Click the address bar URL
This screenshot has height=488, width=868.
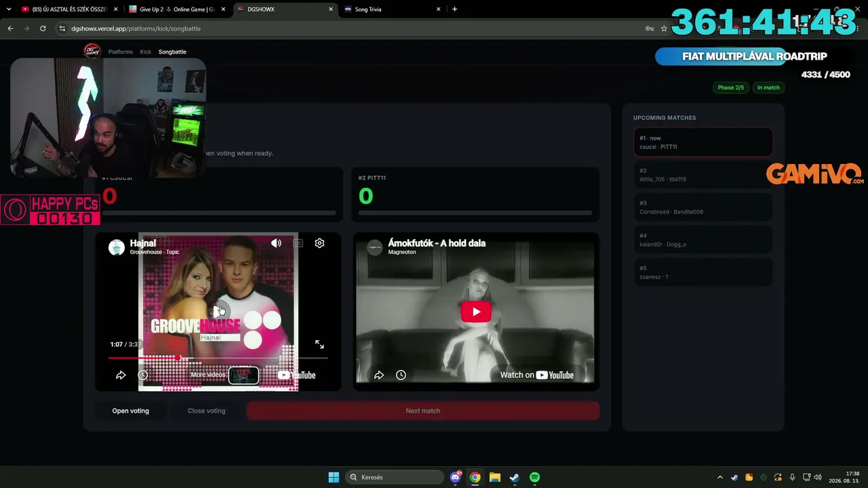[136, 28]
